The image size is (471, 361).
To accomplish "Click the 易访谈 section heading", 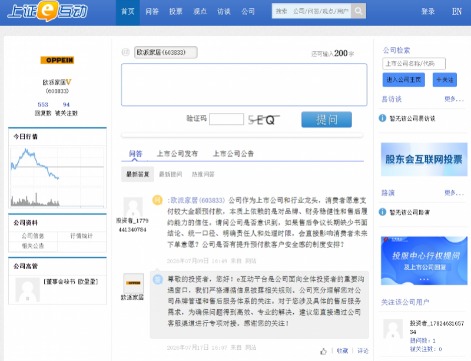I will (391, 99).
